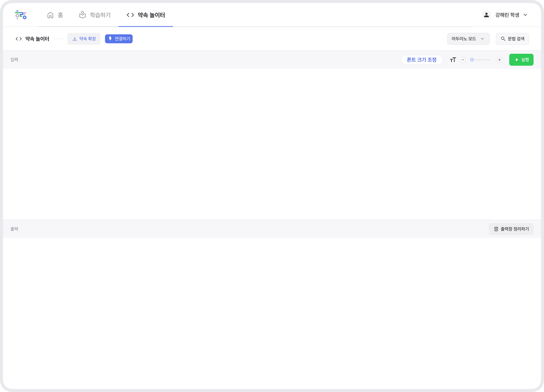The image size is (544, 392).
Task: Click the code brackets icon beside the 약속 놀이터 breadcrumb
Action: click(x=19, y=39)
